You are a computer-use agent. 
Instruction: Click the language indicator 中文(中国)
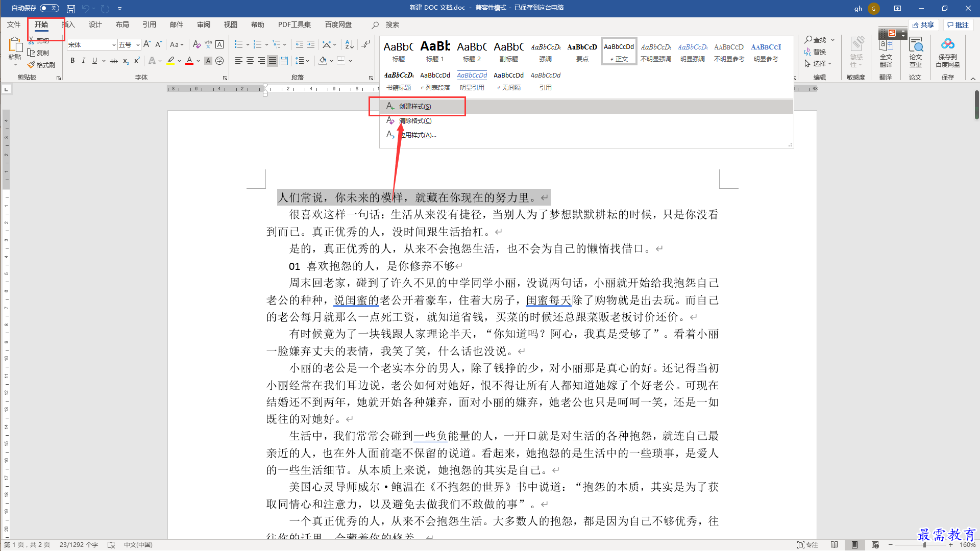coord(138,545)
